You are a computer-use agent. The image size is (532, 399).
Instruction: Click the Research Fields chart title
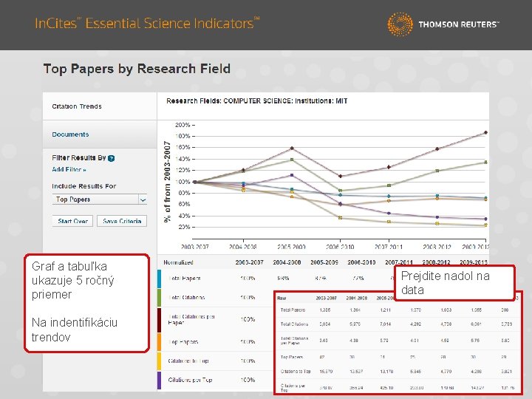(x=257, y=100)
